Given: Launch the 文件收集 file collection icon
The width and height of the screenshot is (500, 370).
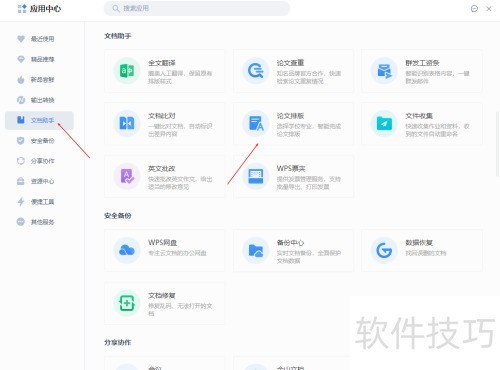Looking at the screenshot, I should [x=384, y=123].
